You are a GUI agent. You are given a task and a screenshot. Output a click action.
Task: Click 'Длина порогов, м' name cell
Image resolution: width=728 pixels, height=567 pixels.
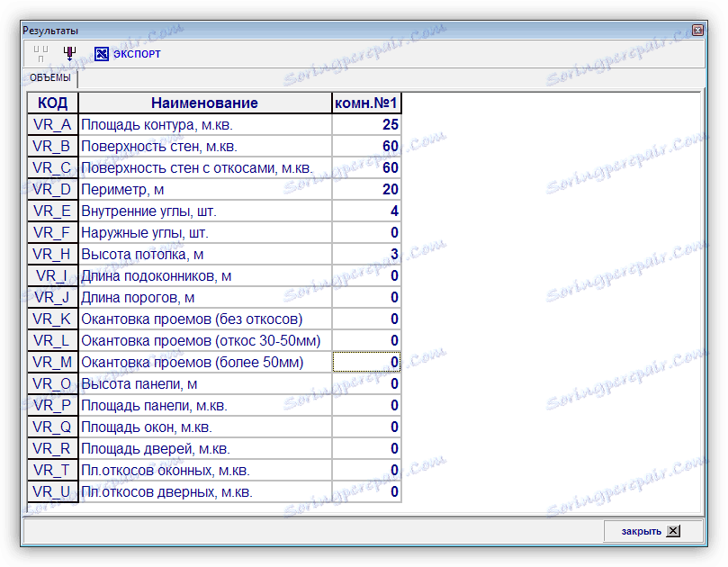pos(205,298)
